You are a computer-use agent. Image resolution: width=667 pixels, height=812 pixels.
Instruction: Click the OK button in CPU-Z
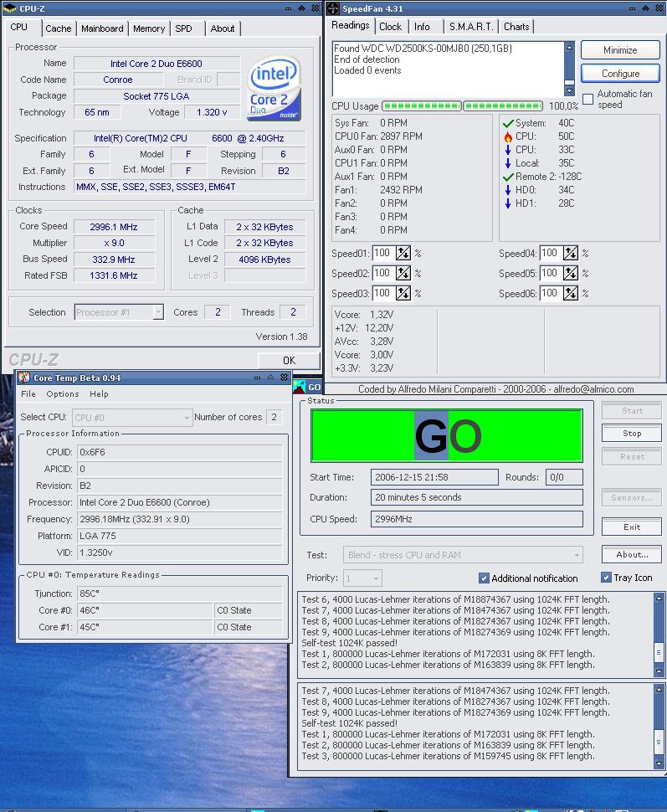pyautogui.click(x=289, y=361)
